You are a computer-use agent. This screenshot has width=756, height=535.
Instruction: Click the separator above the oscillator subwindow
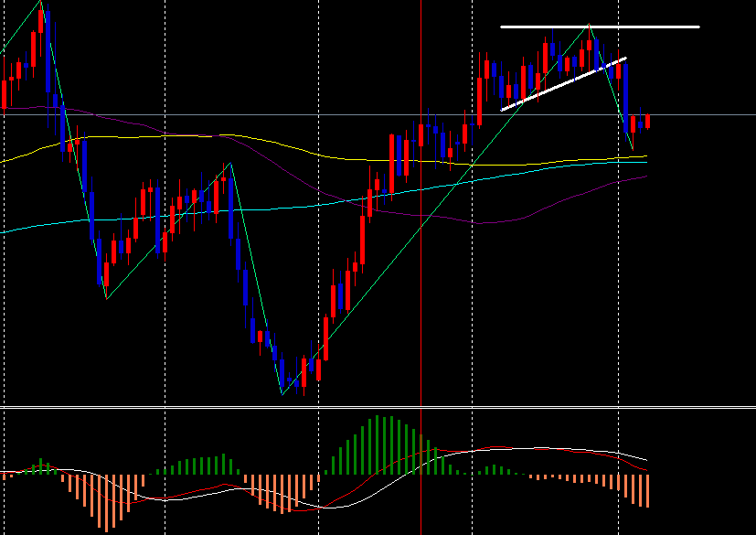coord(378,408)
